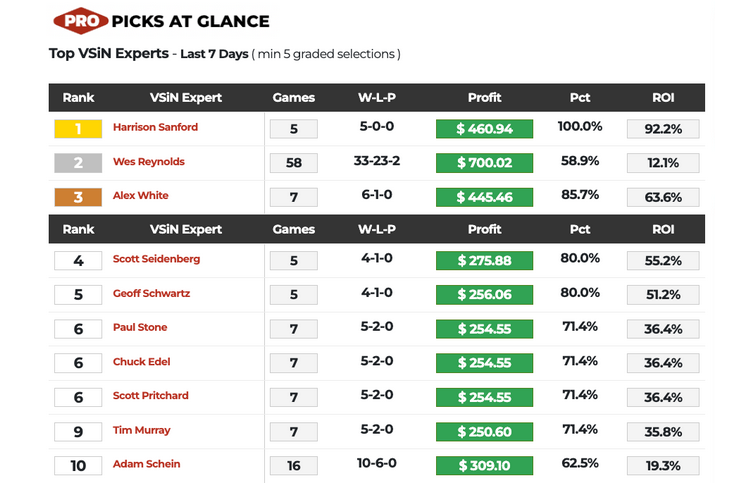Viewport: 746px width, 493px height.
Task: Click the ROI column header at top
Action: click(x=663, y=98)
